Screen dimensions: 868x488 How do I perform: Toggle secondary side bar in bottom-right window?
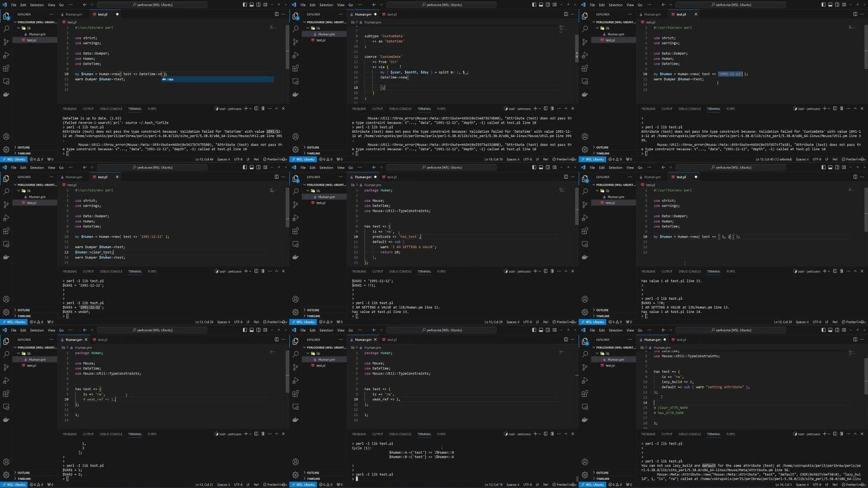[x=837, y=330]
